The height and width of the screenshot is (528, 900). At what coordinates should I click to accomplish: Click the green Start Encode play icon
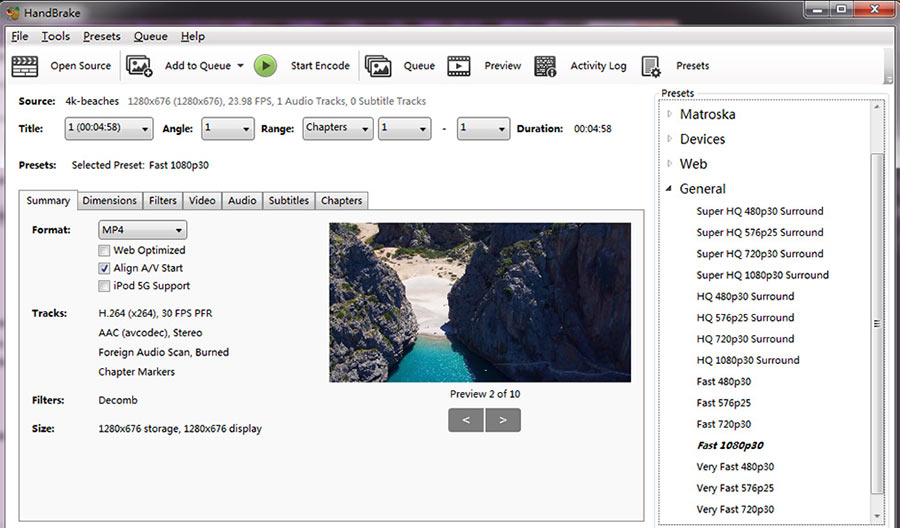pyautogui.click(x=265, y=66)
